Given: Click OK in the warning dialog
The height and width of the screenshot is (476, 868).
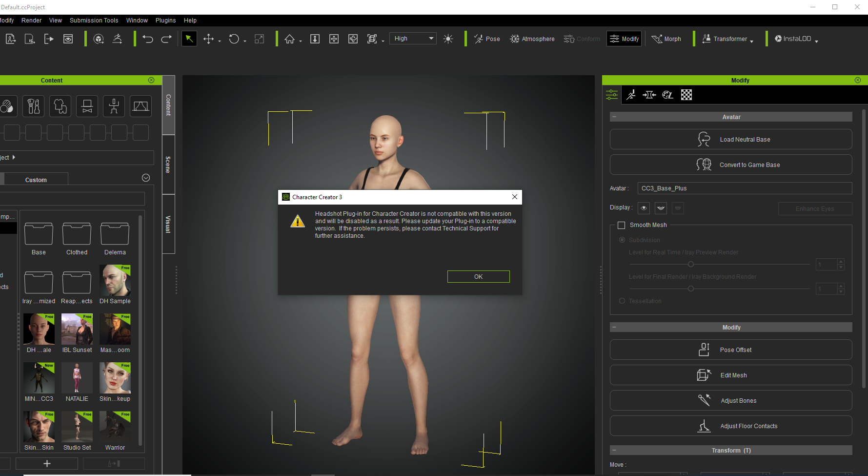Looking at the screenshot, I should point(478,276).
